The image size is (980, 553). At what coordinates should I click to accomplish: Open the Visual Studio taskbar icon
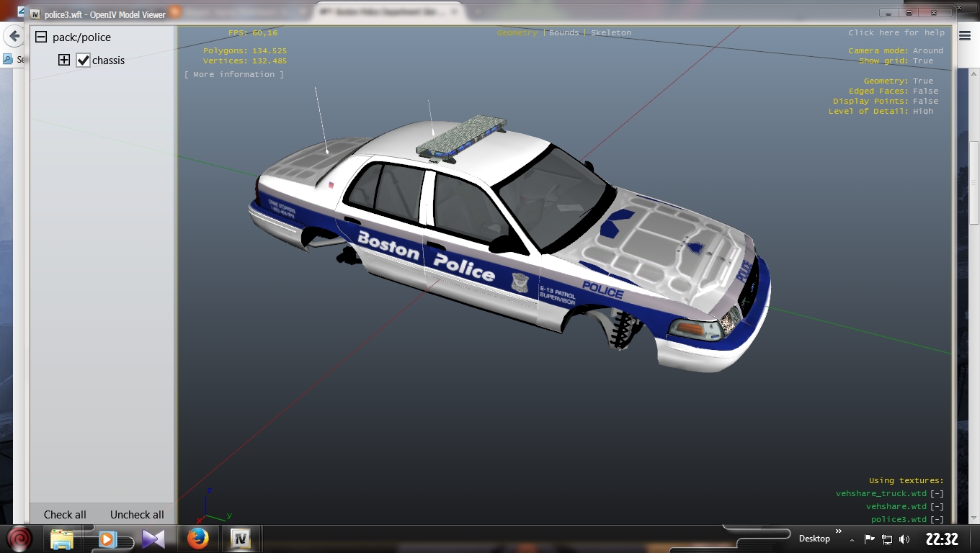pyautogui.click(x=153, y=539)
